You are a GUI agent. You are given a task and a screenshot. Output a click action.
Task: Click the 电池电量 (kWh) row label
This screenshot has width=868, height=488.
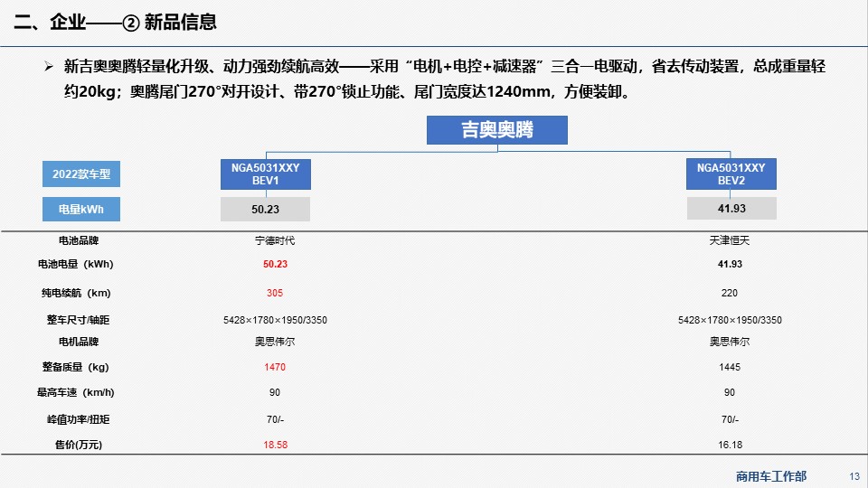75,265
